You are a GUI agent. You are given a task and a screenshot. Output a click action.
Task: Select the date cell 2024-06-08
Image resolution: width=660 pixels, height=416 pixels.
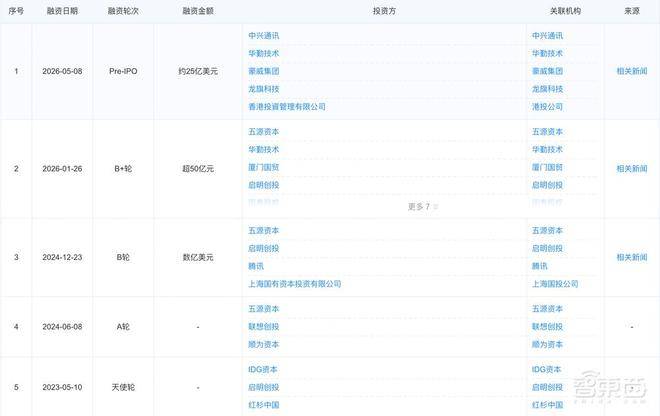click(62, 327)
